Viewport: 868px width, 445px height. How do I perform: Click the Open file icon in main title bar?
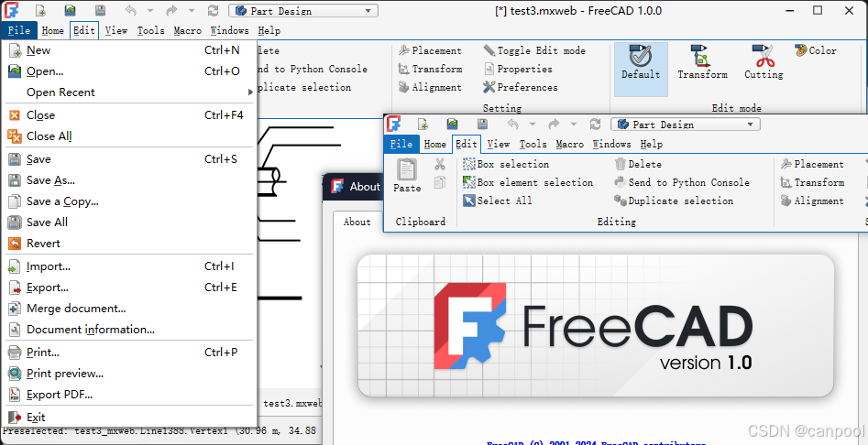(71, 10)
